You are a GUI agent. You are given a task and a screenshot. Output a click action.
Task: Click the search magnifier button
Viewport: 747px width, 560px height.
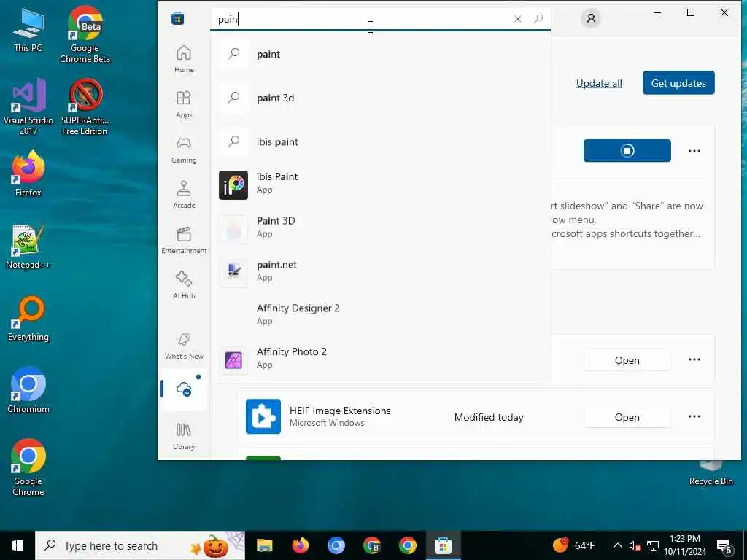538,19
